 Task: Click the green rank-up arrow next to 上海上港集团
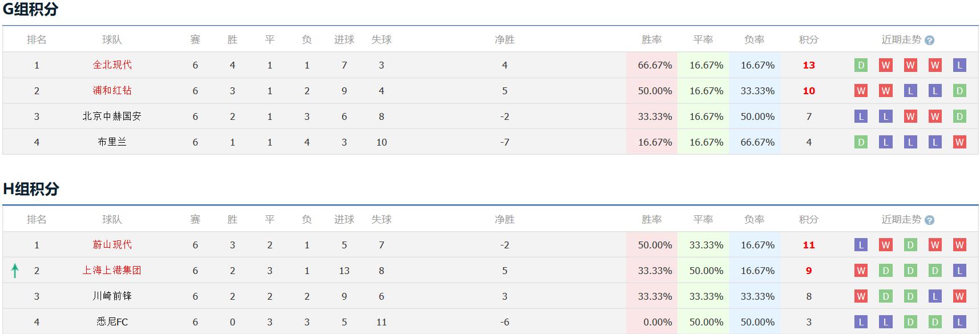tap(15, 271)
